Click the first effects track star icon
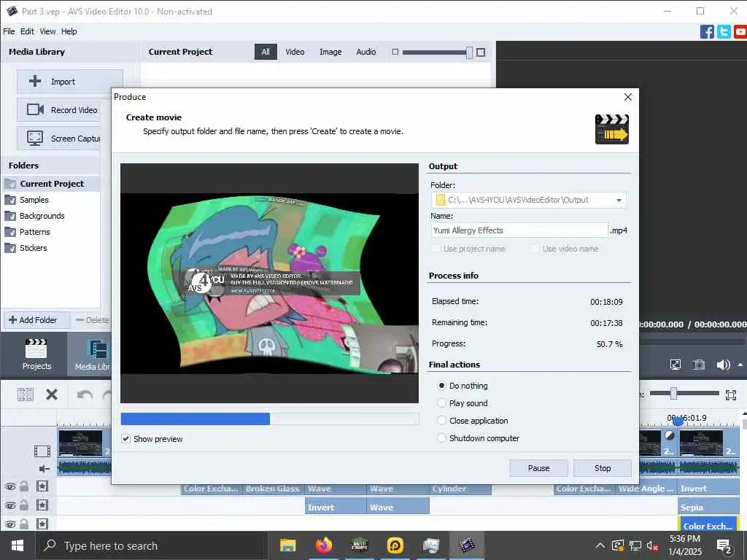The image size is (747, 560). pyautogui.click(x=42, y=486)
